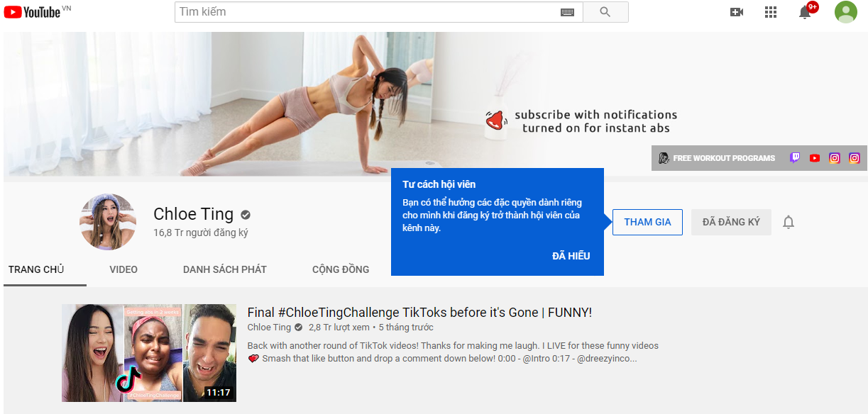Viewport: 868px width, 414px height.
Task: Open the video title Final #ChloeTingChallenge TikToks
Action: pos(419,312)
